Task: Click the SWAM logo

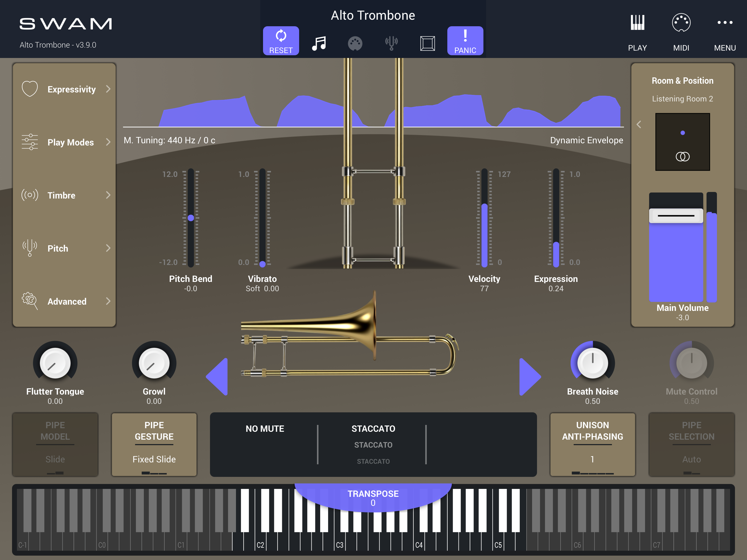Action: [x=66, y=24]
